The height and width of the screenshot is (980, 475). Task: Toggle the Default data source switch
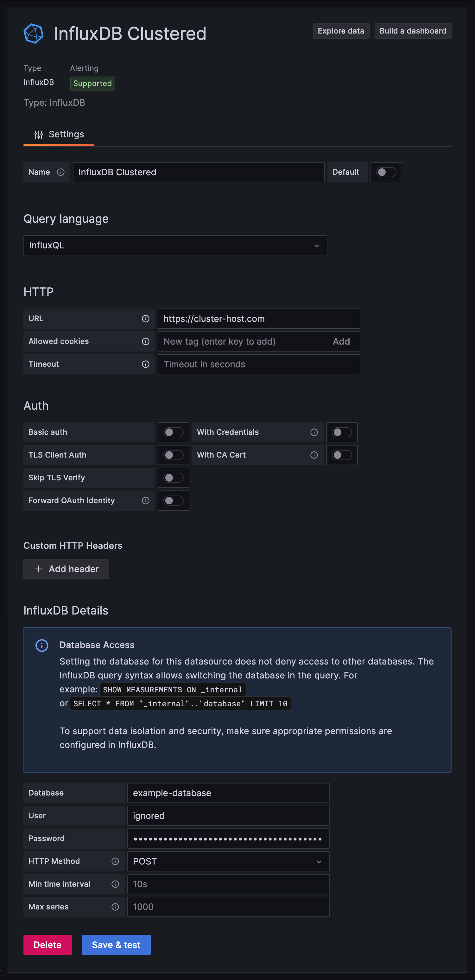(386, 172)
